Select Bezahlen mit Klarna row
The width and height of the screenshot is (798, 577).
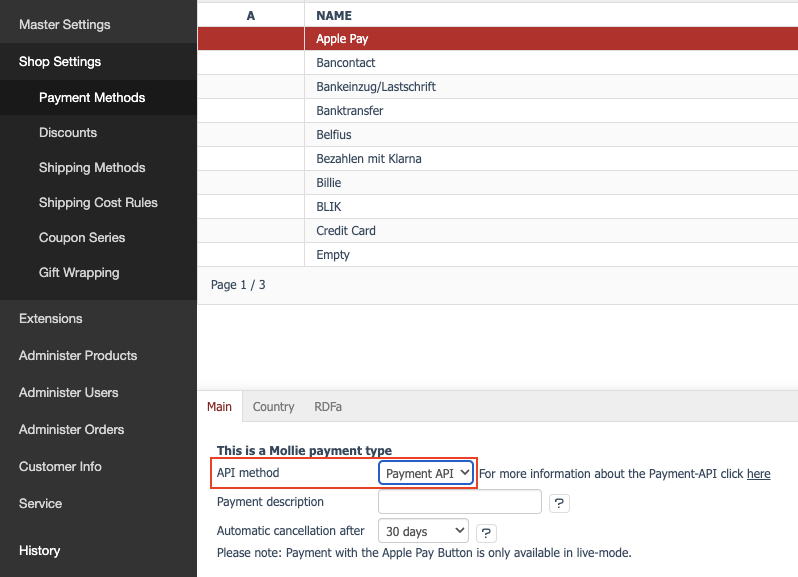498,159
